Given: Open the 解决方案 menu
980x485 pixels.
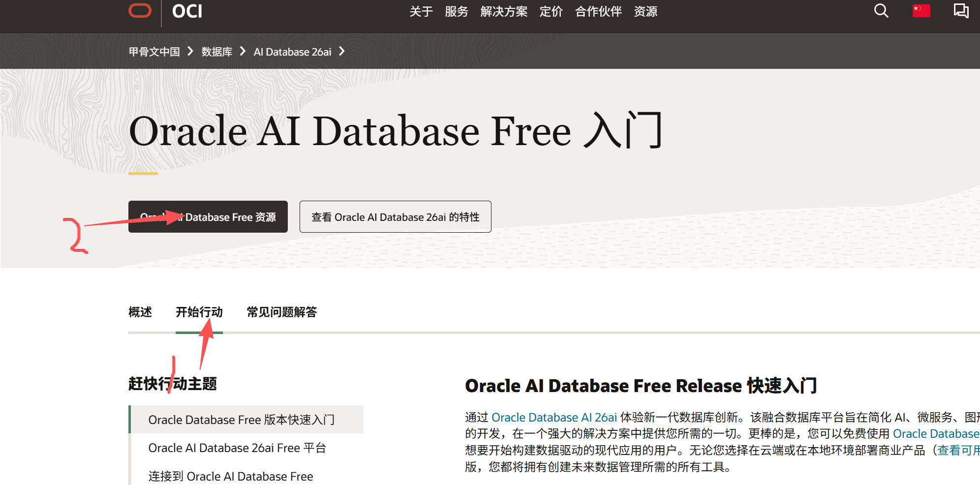Looking at the screenshot, I should (503, 12).
